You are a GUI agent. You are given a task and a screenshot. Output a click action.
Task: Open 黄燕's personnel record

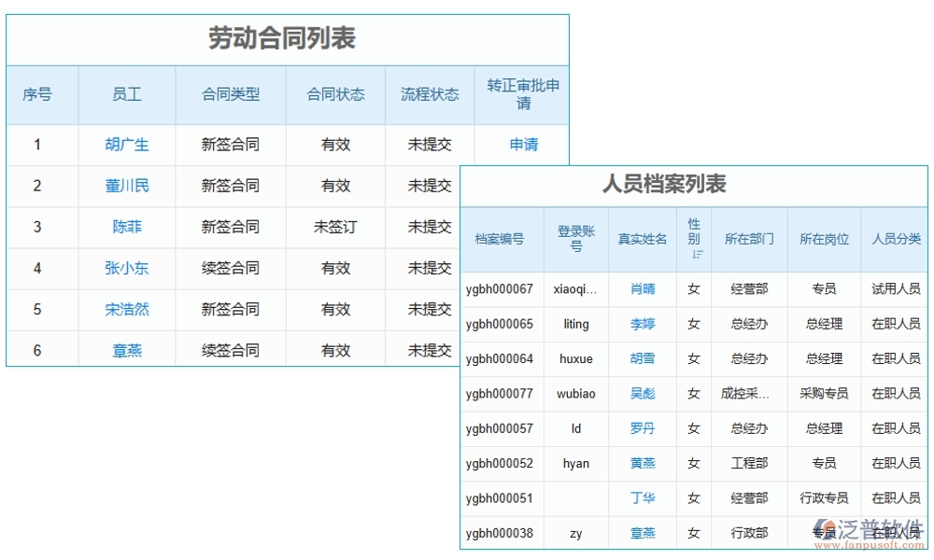(x=642, y=463)
